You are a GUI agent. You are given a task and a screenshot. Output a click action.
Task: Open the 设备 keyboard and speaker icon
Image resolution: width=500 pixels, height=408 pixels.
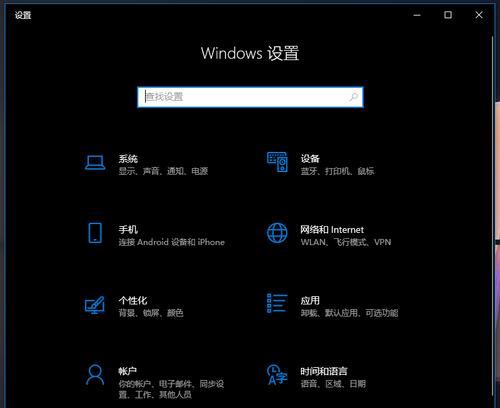click(277, 162)
